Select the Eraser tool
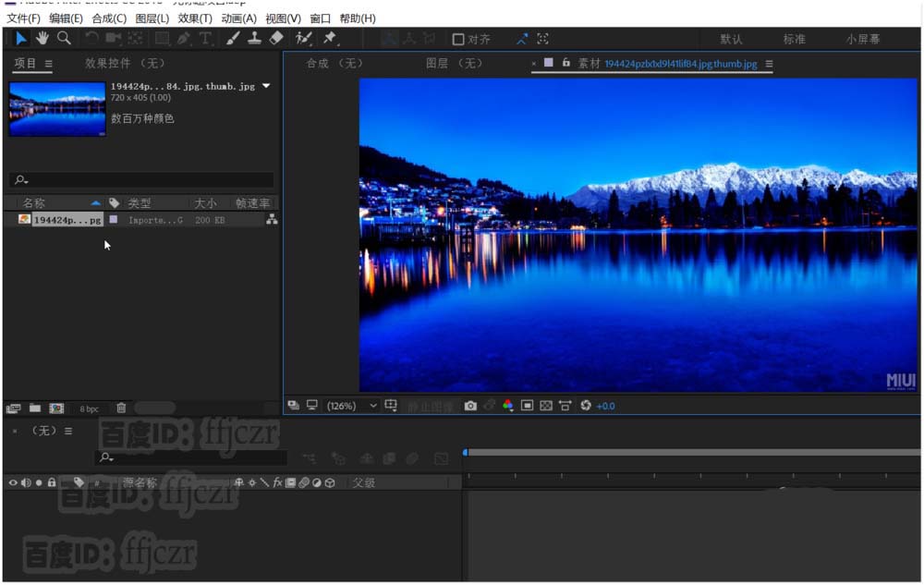Image resolution: width=924 pixels, height=585 pixels. pos(275,39)
